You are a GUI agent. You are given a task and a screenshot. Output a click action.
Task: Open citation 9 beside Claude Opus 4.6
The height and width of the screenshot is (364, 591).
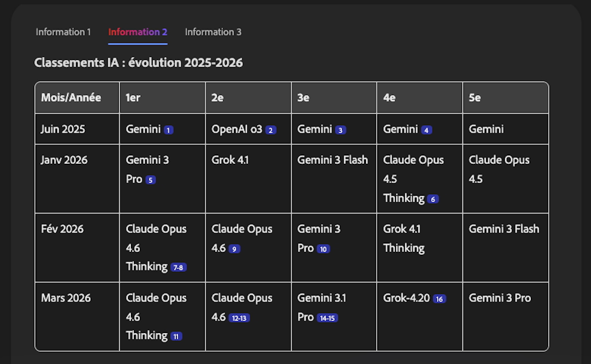(x=234, y=249)
